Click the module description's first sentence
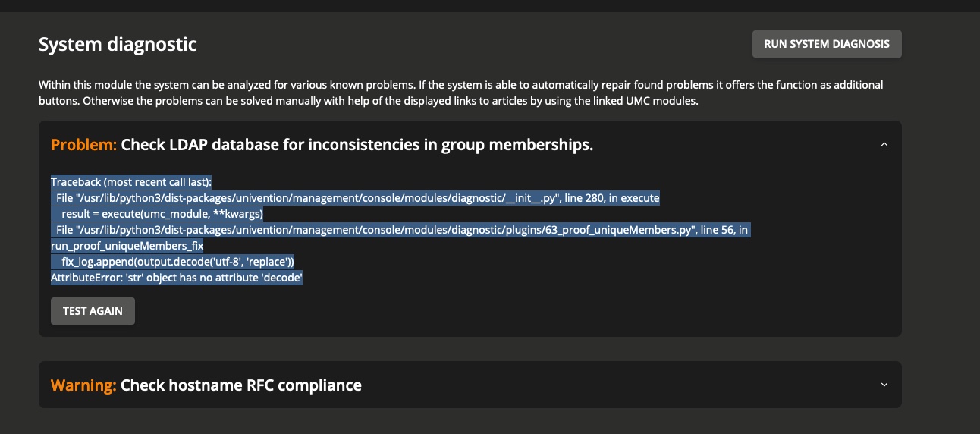This screenshot has width=980, height=434. pyautogui.click(x=228, y=85)
